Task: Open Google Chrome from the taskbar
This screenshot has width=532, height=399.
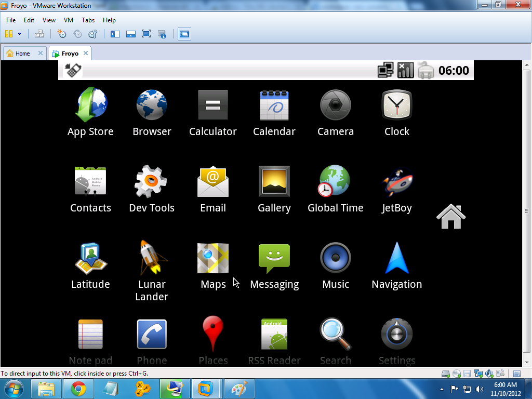Action: pyautogui.click(x=78, y=389)
